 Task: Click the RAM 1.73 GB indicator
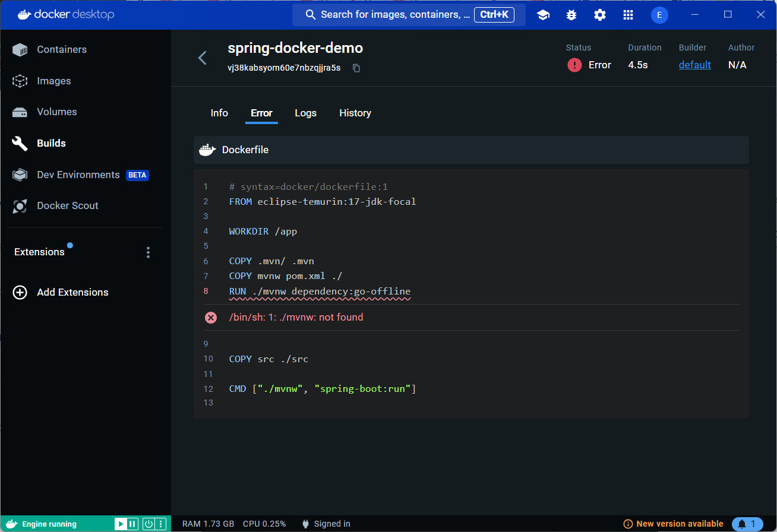coord(208,524)
